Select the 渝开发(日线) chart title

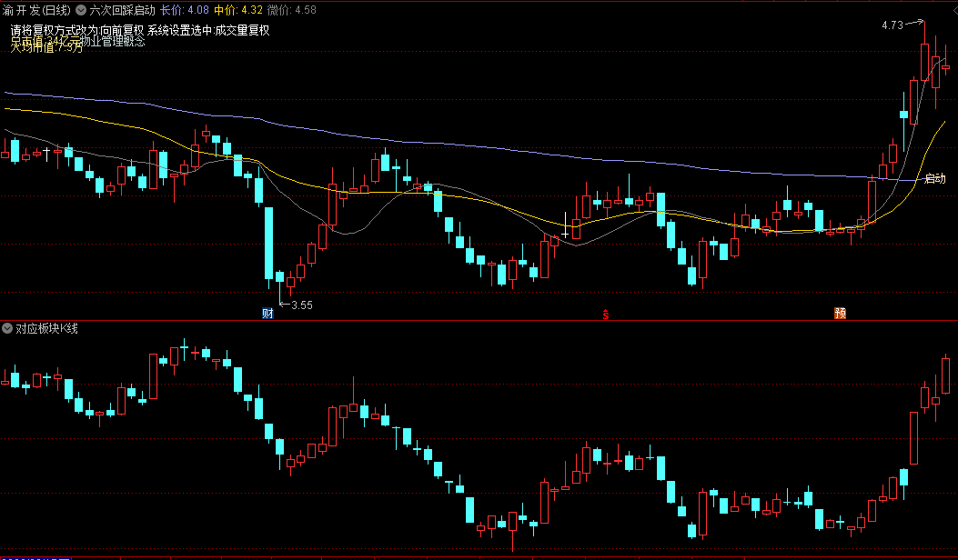pos(36,10)
